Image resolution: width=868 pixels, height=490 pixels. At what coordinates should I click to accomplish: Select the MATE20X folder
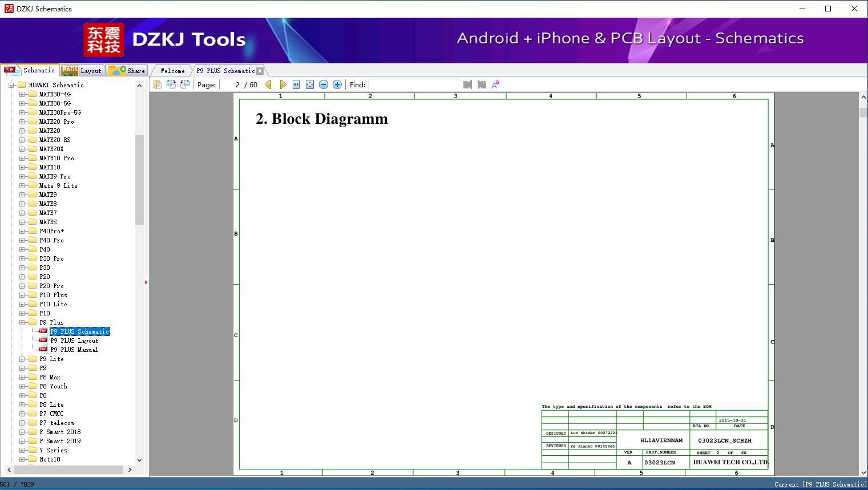[x=51, y=149]
